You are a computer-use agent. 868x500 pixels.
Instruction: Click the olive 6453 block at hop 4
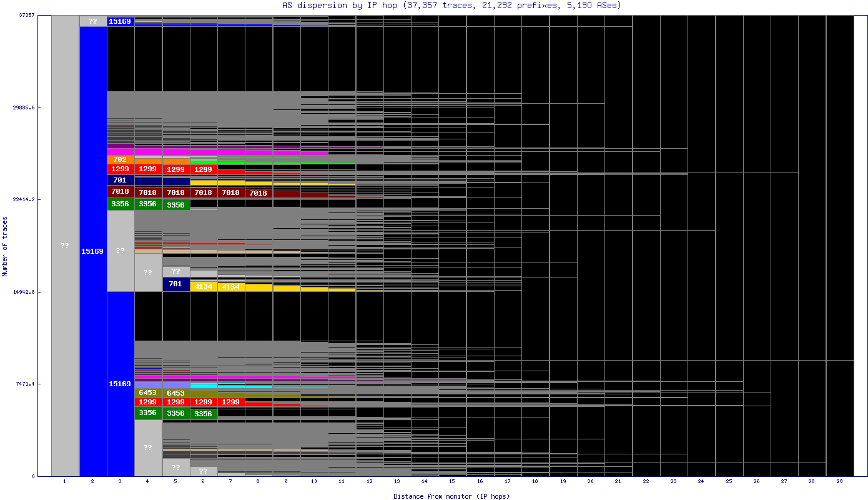point(148,392)
